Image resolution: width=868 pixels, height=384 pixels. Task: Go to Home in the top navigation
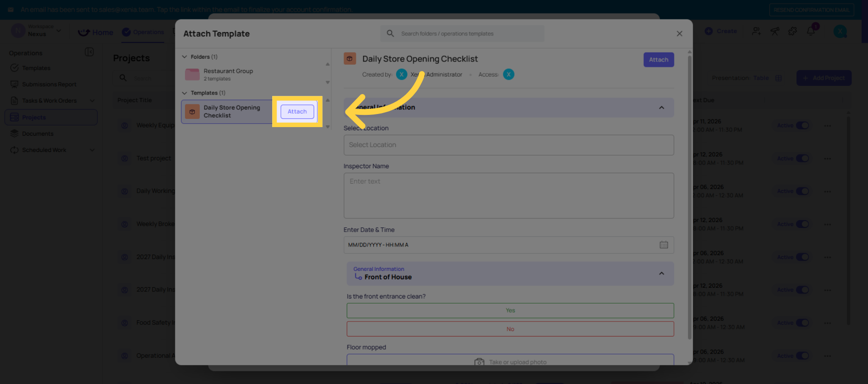(96, 33)
